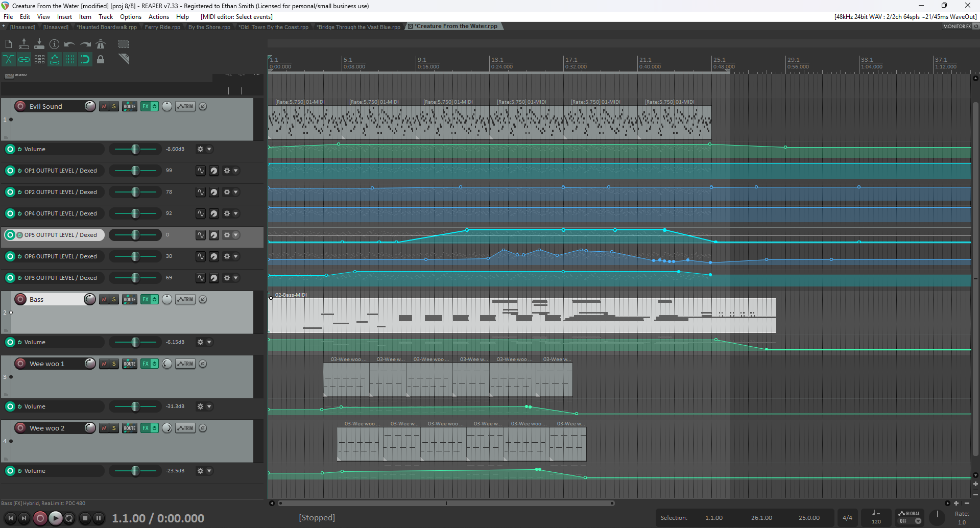This screenshot has width=980, height=528.
Task: Click the Open project toolbar icon
Action: click(x=24, y=44)
